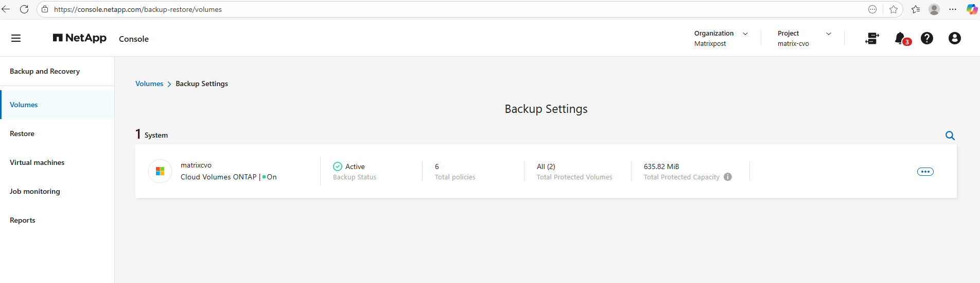Open Job monitoring page

(35, 191)
